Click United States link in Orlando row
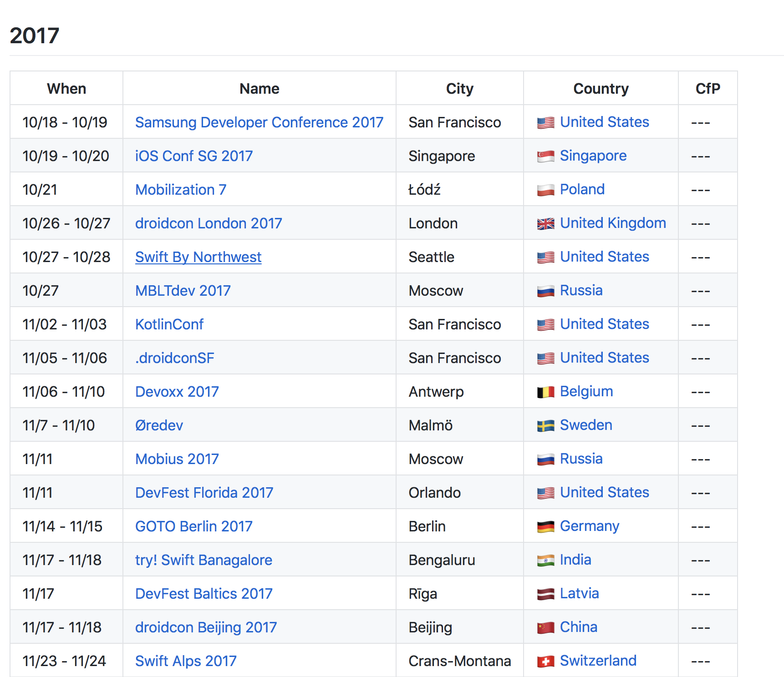784x677 pixels. pyautogui.click(x=604, y=492)
